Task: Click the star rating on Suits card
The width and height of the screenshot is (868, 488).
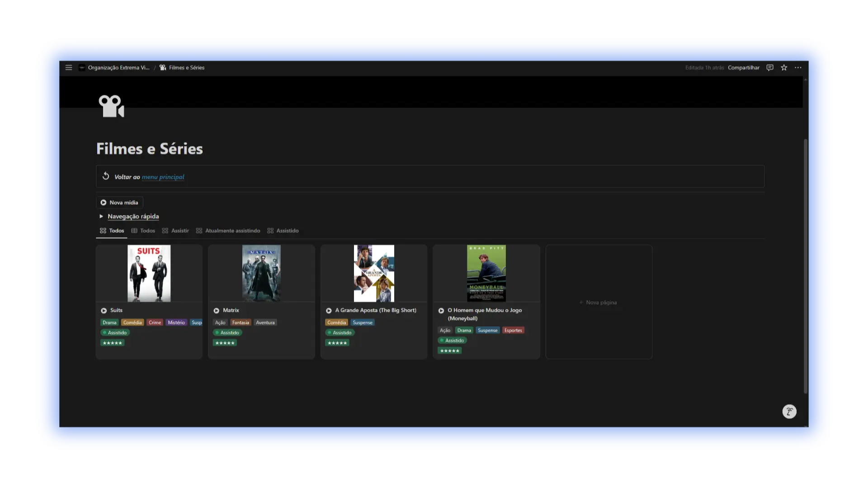Action: click(112, 343)
